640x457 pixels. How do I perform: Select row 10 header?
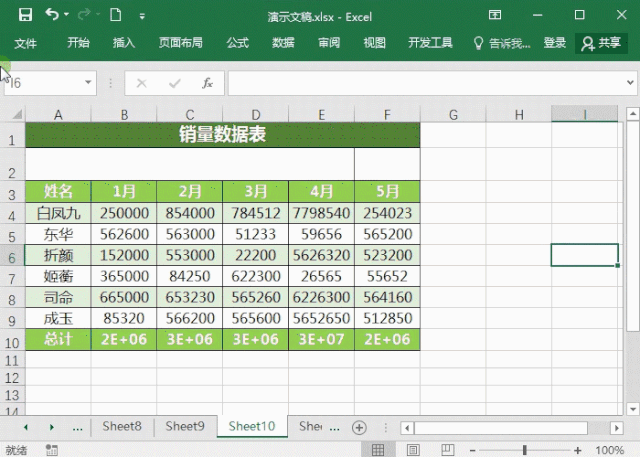pyautogui.click(x=12, y=342)
